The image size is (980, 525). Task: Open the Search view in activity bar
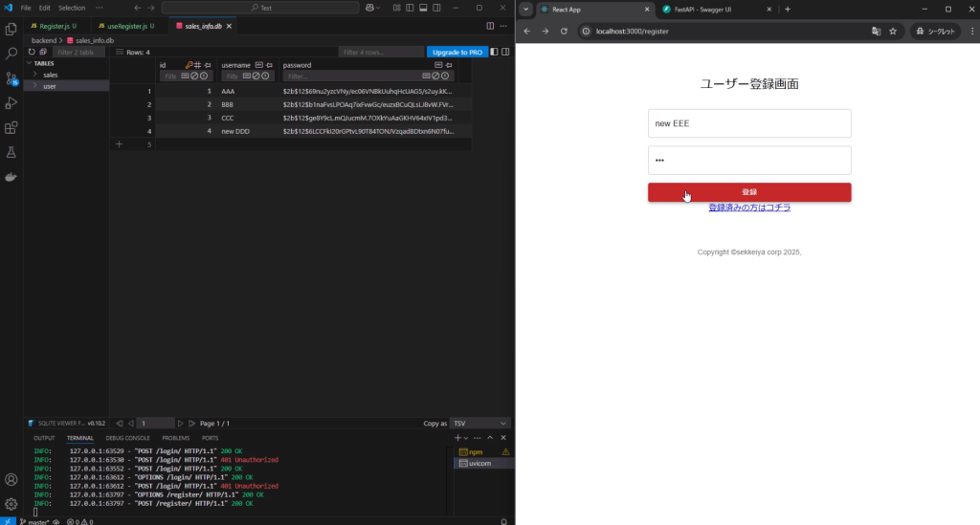(x=11, y=54)
